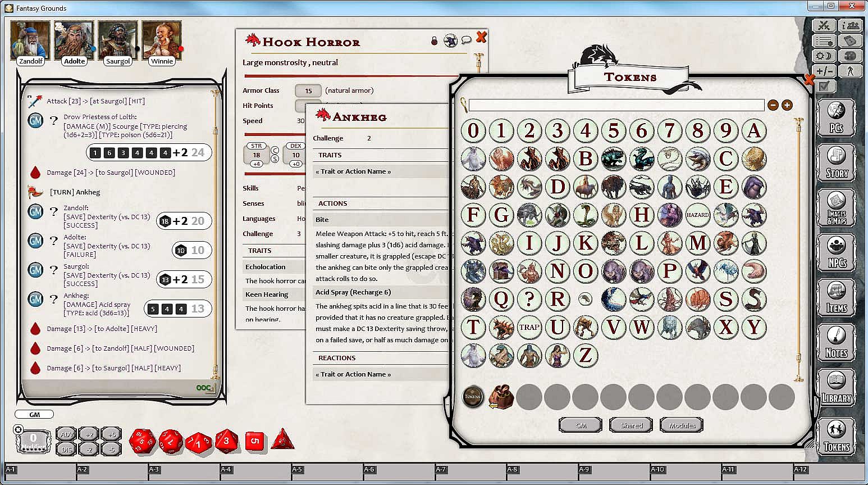
Task: Open the Items sidebar panel
Action: (836, 298)
